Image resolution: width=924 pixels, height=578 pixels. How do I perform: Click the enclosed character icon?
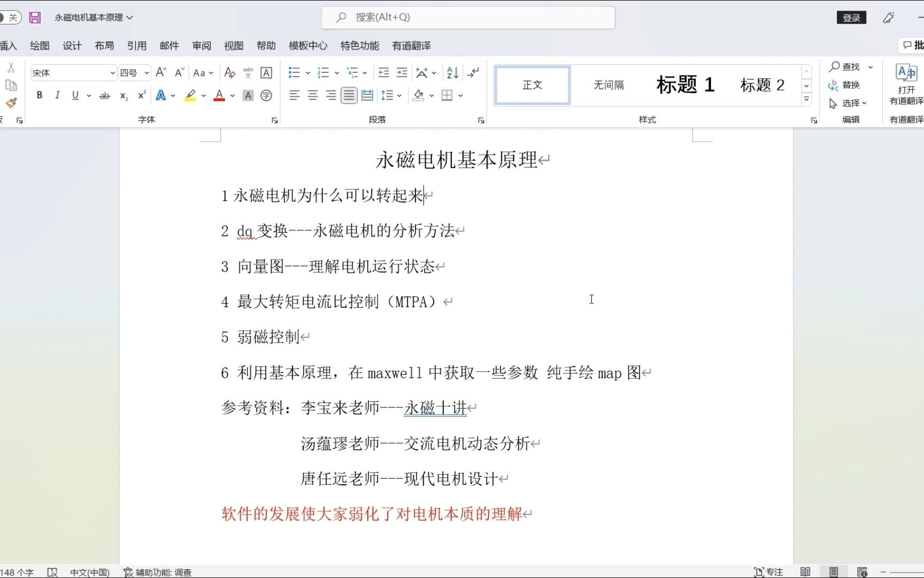[266, 95]
